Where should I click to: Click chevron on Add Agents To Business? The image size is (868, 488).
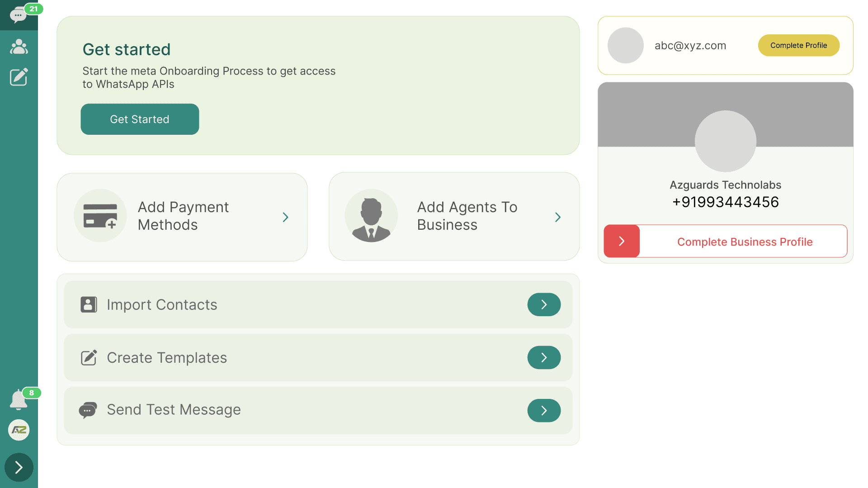(558, 217)
